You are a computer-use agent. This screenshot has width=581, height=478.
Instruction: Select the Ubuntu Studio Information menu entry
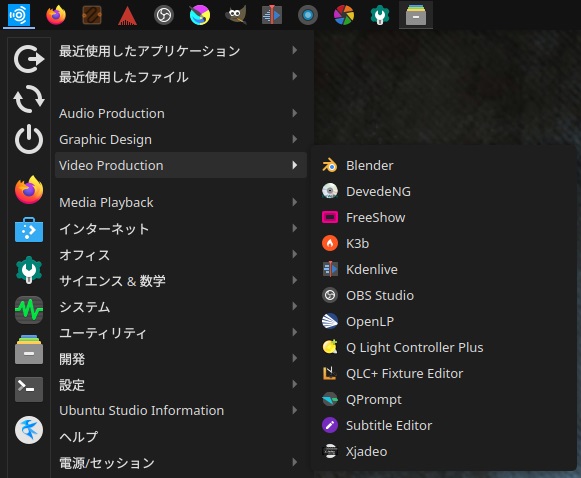(x=181, y=411)
